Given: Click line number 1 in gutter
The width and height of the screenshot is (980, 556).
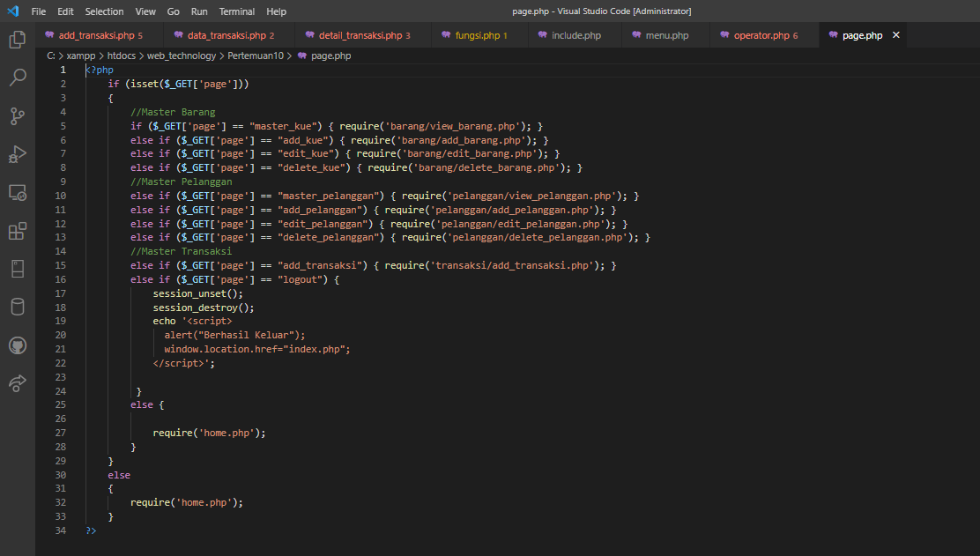Looking at the screenshot, I should pyautogui.click(x=63, y=70).
